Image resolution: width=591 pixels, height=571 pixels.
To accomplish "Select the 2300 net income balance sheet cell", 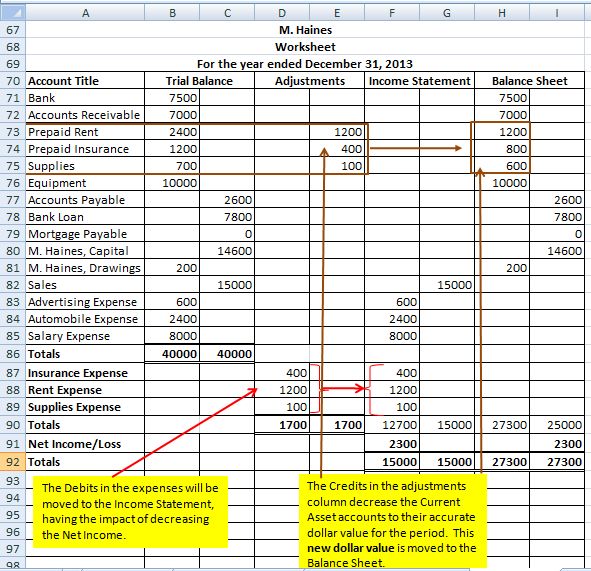I will (557, 444).
